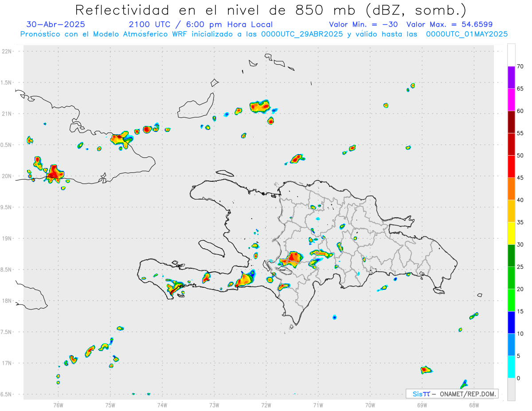Image resolution: width=532 pixels, height=411 pixels.
Task: Click the "2100 UTC / 6:00 pm Hora Local" time text
Action: tap(201, 24)
